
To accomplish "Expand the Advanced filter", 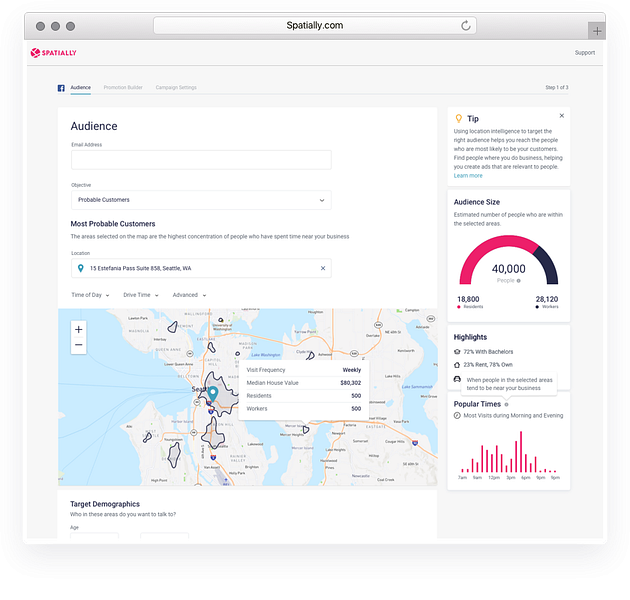I will [189, 295].
